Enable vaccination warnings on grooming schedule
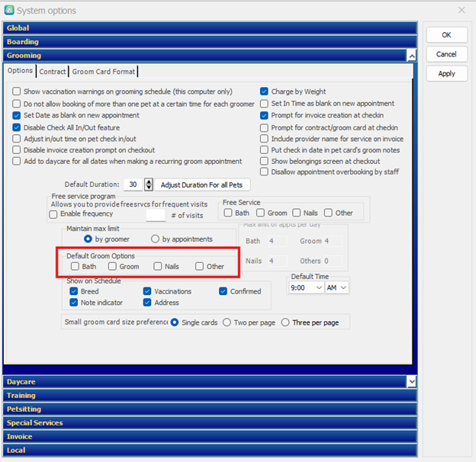 pos(16,91)
